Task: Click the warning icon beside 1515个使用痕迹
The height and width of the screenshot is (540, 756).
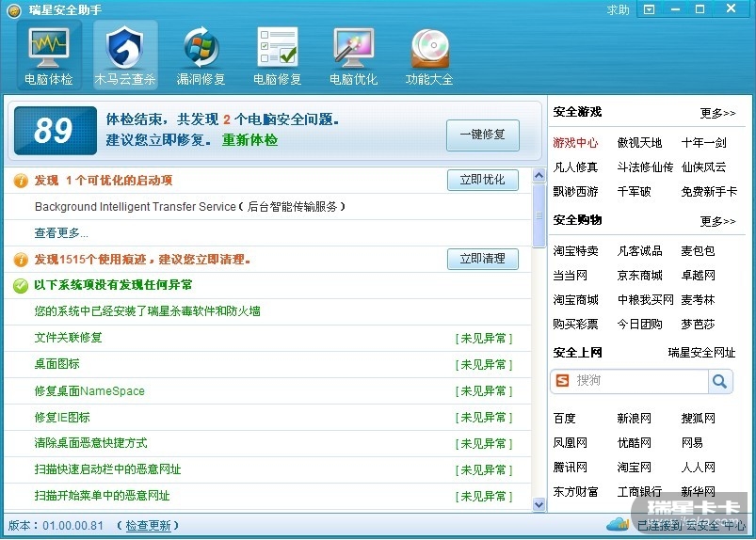Action: click(x=21, y=260)
